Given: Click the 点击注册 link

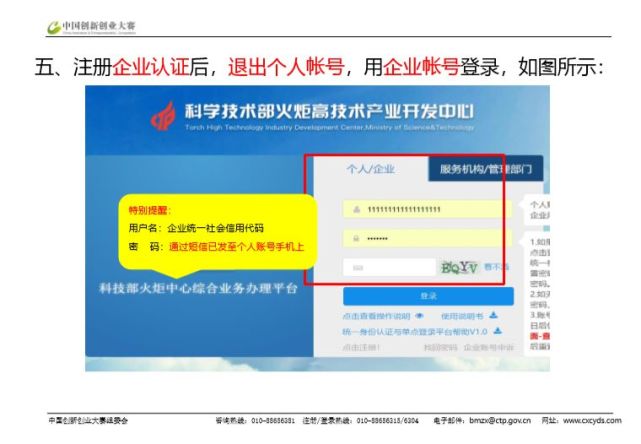Looking at the screenshot, I should 361,348.
